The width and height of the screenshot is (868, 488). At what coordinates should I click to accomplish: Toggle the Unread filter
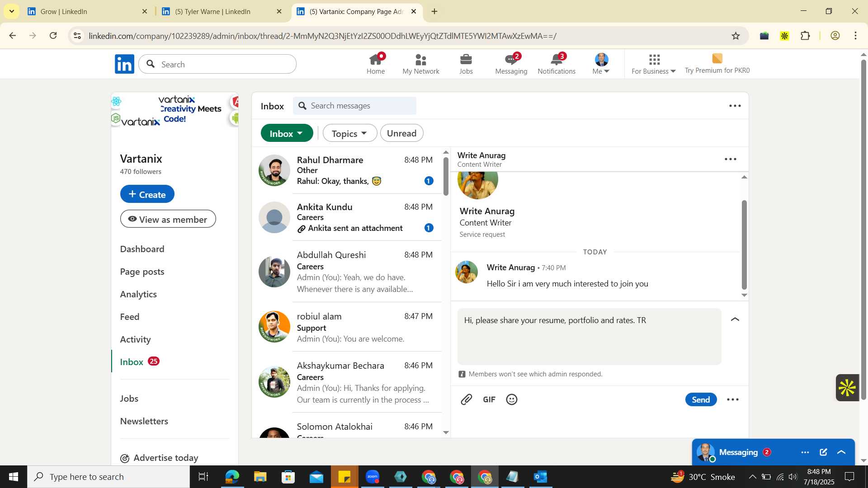[401, 133]
